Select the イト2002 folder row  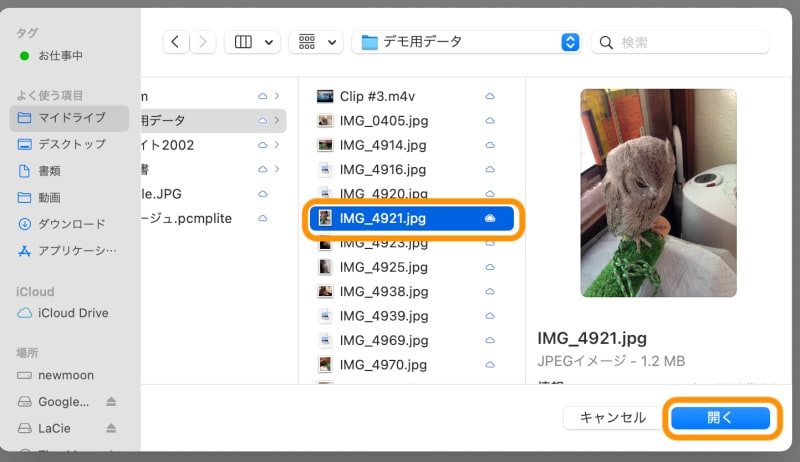coord(213,145)
